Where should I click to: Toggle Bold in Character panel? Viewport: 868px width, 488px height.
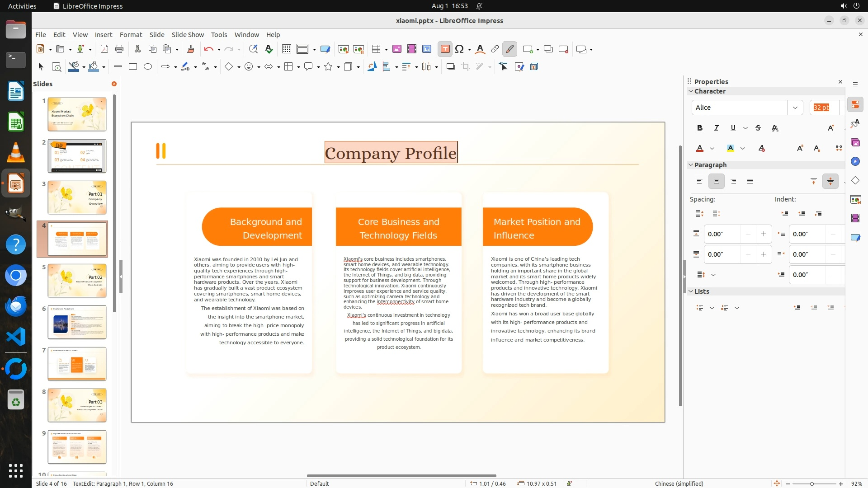point(700,128)
